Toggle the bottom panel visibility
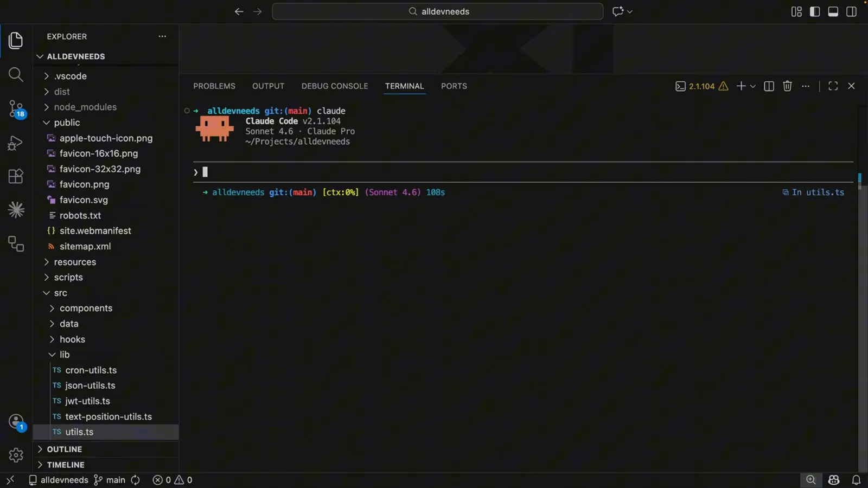868x488 pixels. 833,11
